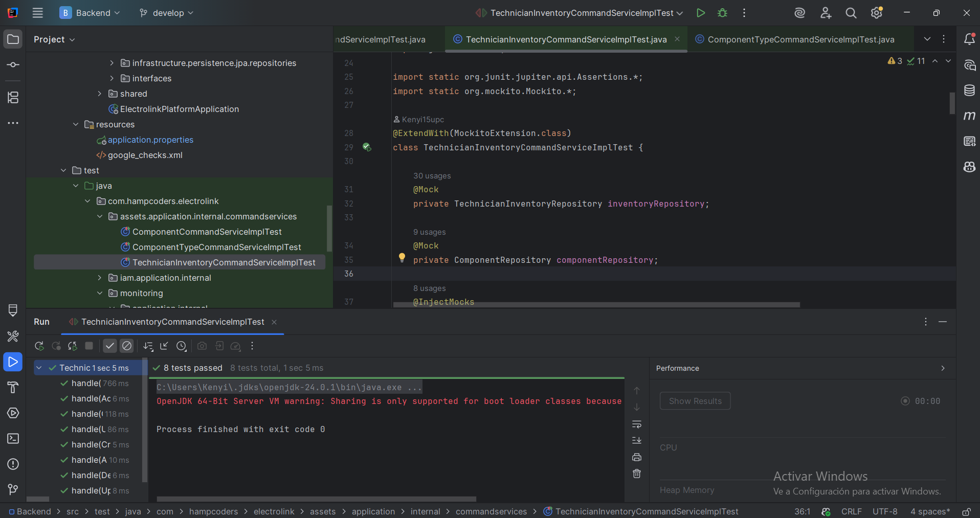Switch to ComponentTypeCommandServiceImplTest.java tab
This screenshot has width=980, height=518.
[795, 39]
